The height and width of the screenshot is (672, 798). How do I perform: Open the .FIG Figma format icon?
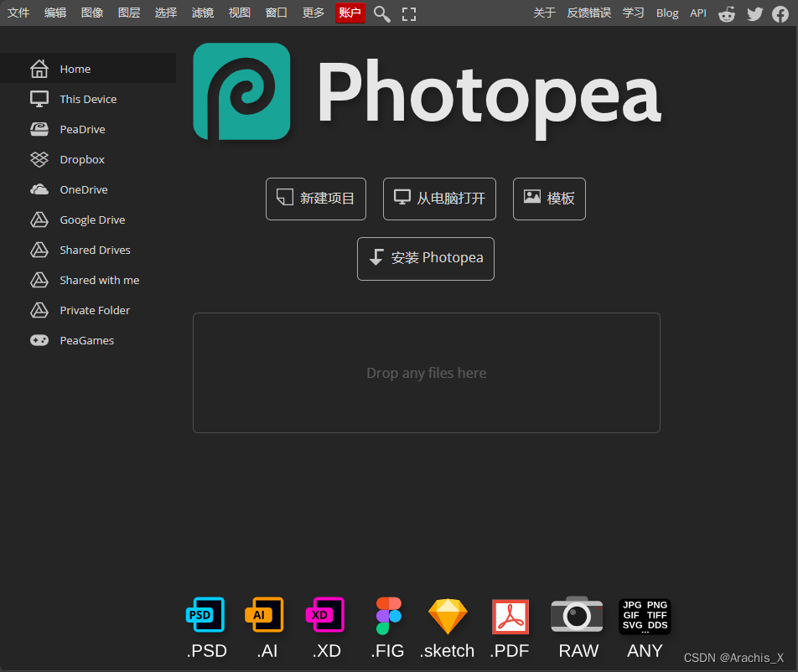[x=387, y=616]
